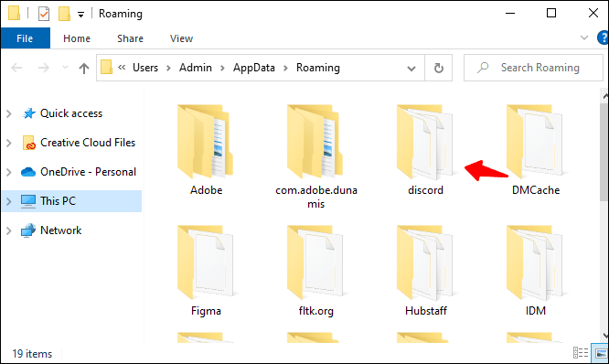Select Quick access in navigation pane

71,113
